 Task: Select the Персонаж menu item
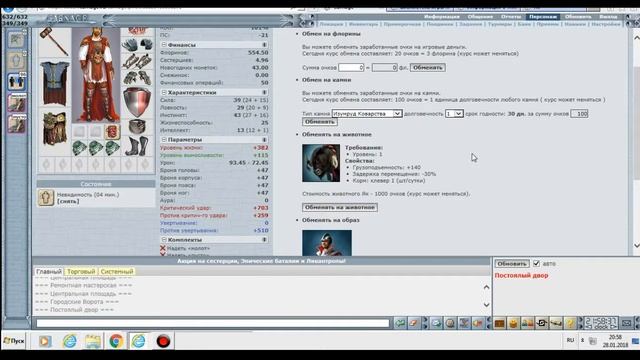click(x=543, y=17)
